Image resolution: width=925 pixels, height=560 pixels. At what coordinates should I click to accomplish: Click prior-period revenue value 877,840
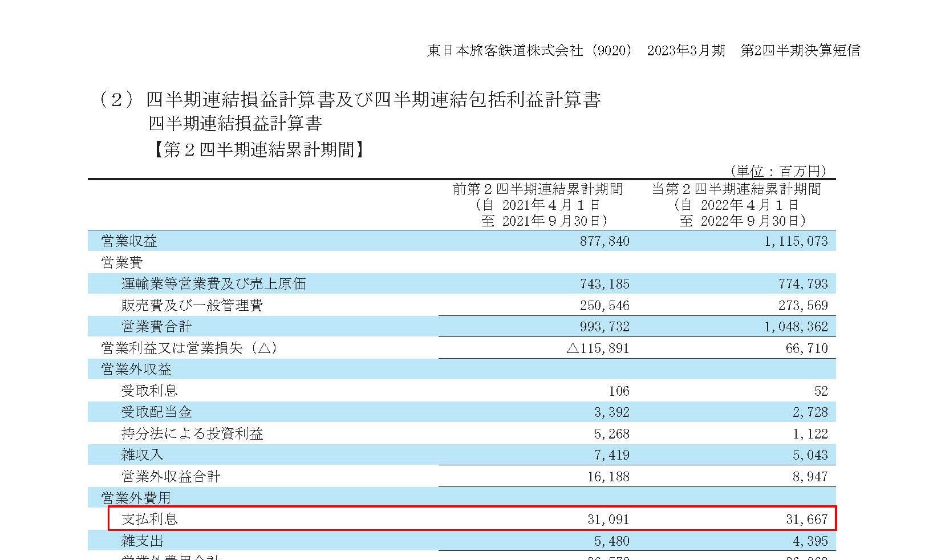coord(604,241)
